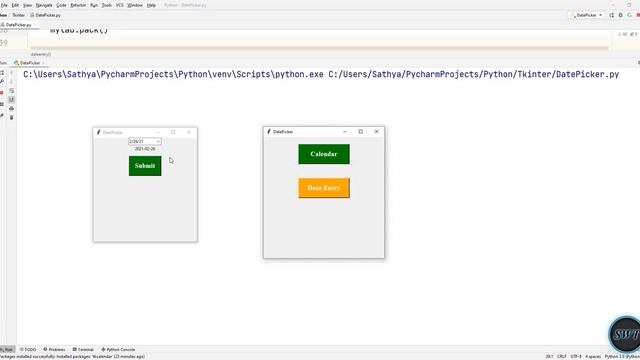Click the green Calendar button
This screenshot has height=360, width=640.
click(x=324, y=154)
